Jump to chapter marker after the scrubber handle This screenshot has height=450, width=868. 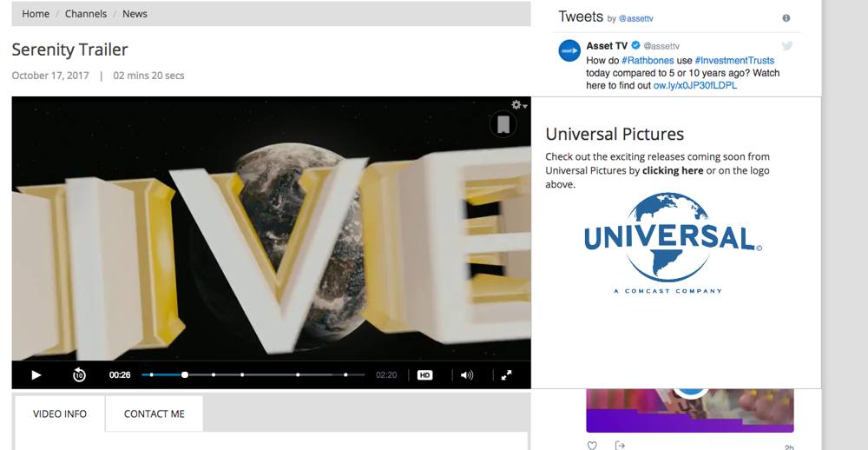[214, 375]
